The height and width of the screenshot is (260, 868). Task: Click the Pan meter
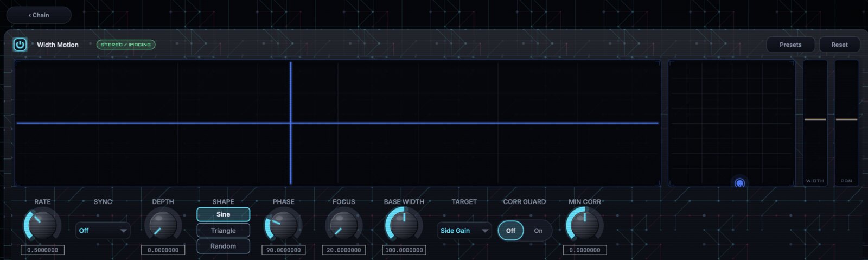(x=846, y=123)
